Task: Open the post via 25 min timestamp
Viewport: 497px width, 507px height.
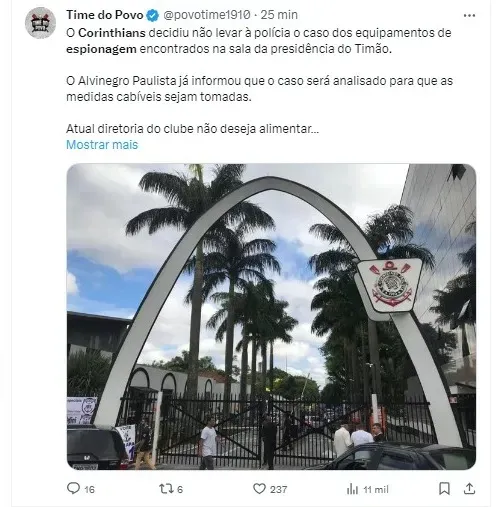Action: pos(279,15)
